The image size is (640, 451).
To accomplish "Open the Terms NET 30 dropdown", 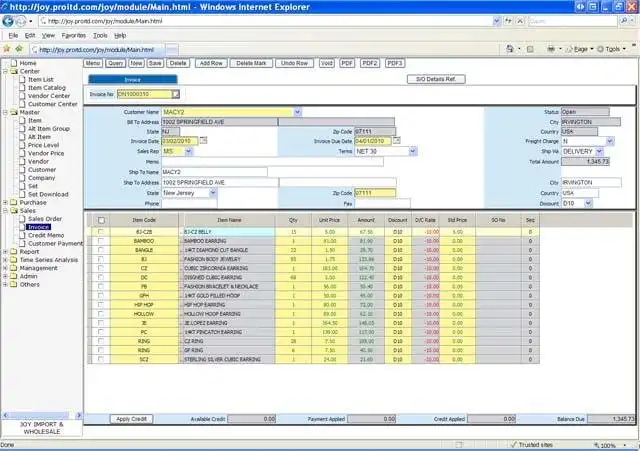I will tap(413, 151).
